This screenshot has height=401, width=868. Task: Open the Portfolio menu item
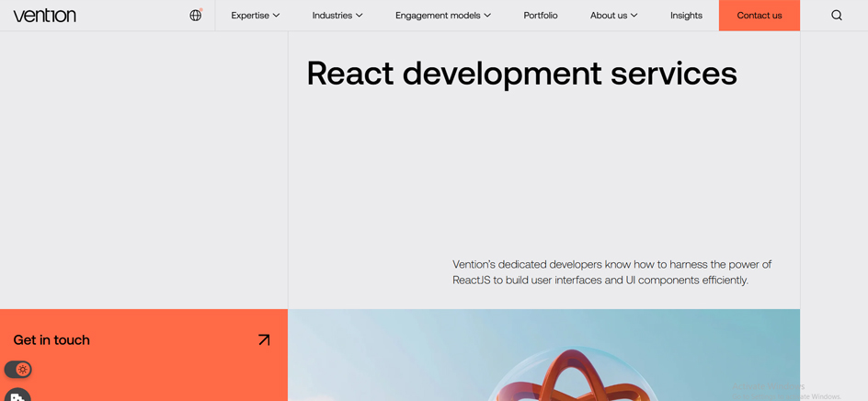click(541, 16)
